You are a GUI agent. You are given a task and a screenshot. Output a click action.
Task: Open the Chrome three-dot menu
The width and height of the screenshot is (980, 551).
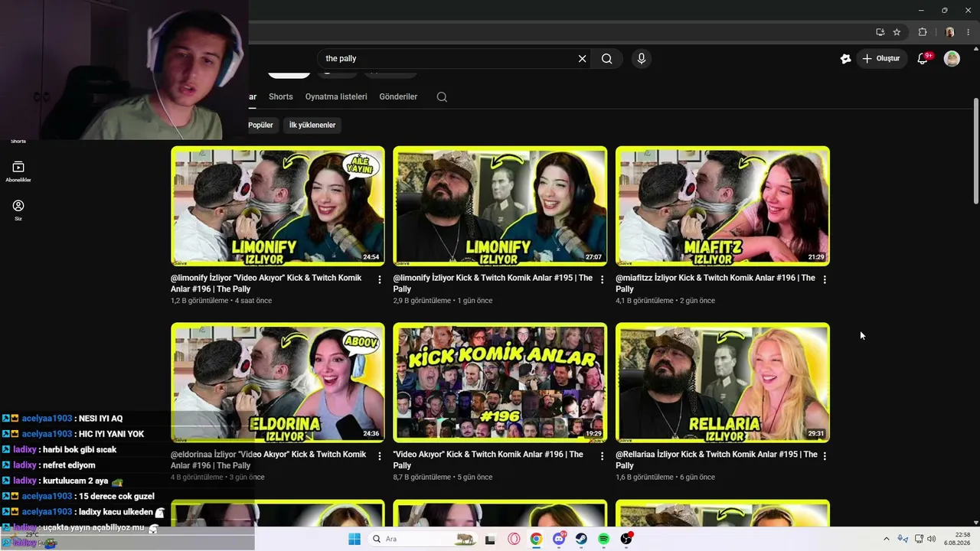click(x=968, y=32)
